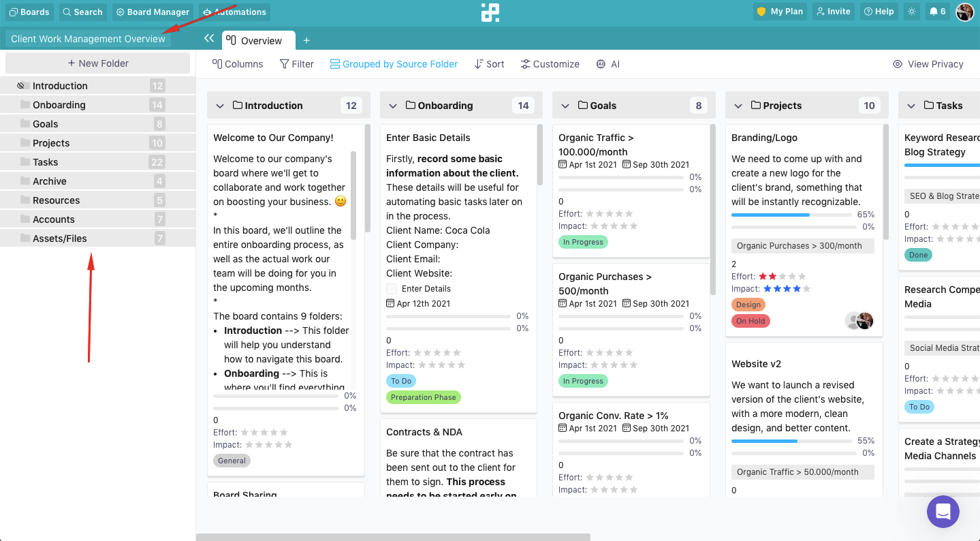
Task: Toggle hidden eye icon on Introduction folder
Action: point(21,86)
